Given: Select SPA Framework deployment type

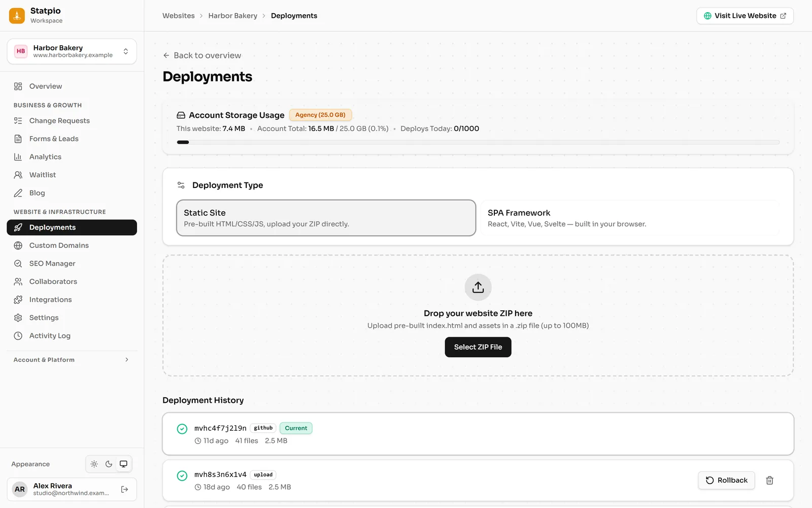Looking at the screenshot, I should [x=630, y=218].
